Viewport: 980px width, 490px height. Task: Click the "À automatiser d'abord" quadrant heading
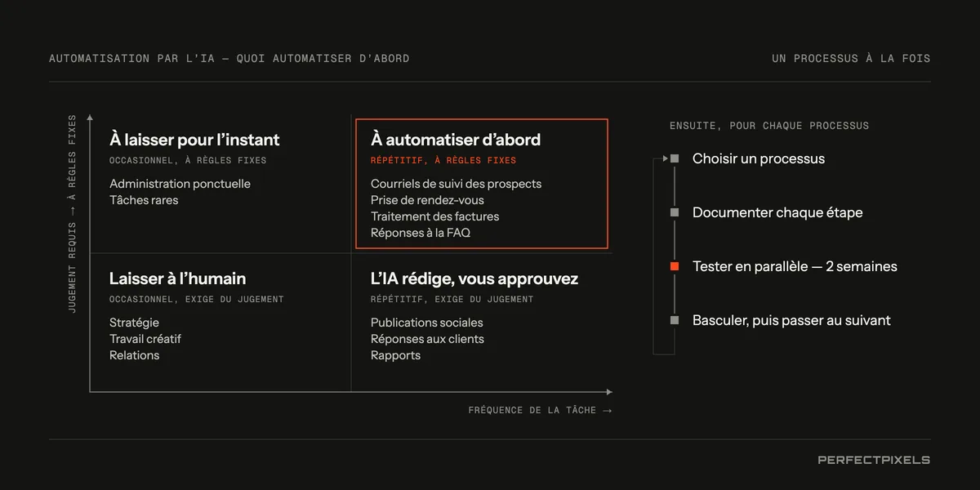coord(456,140)
